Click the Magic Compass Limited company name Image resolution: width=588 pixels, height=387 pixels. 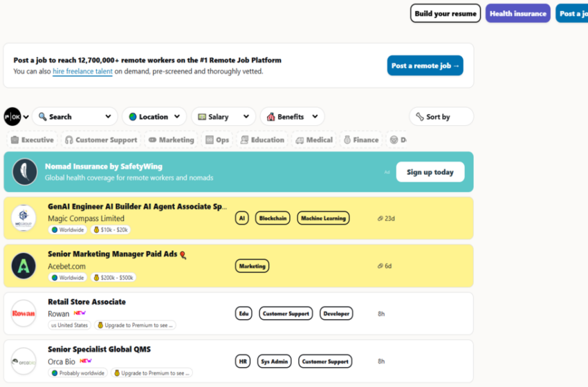(x=86, y=218)
